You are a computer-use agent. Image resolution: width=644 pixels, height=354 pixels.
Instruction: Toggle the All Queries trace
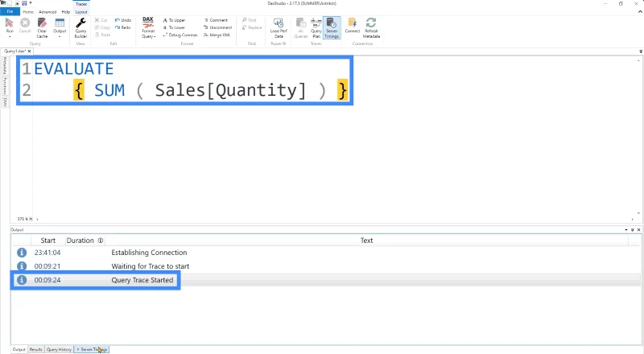(300, 27)
